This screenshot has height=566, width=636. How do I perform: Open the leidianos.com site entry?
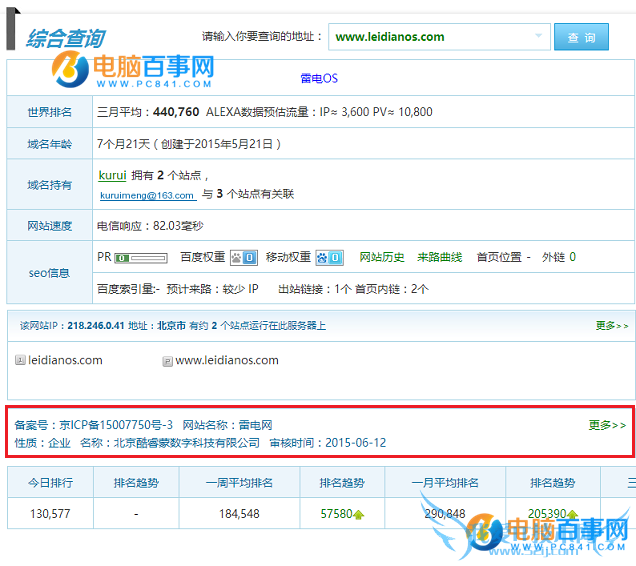pos(65,360)
